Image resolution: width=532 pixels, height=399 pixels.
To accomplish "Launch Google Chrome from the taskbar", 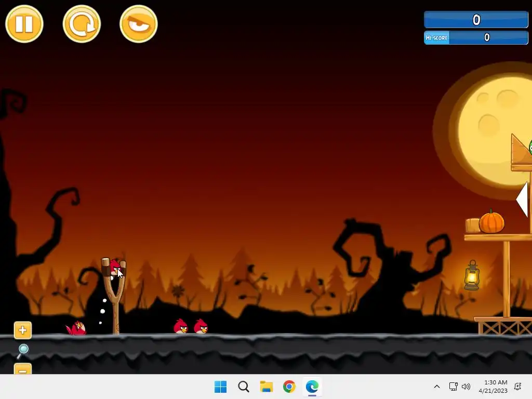I will (289, 387).
